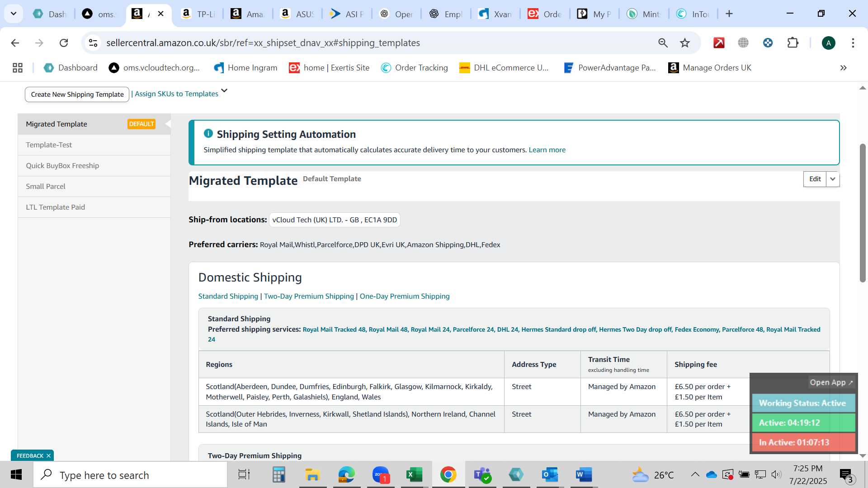The image size is (868, 488).
Task: Reload the Seller Central page
Action: (64, 43)
